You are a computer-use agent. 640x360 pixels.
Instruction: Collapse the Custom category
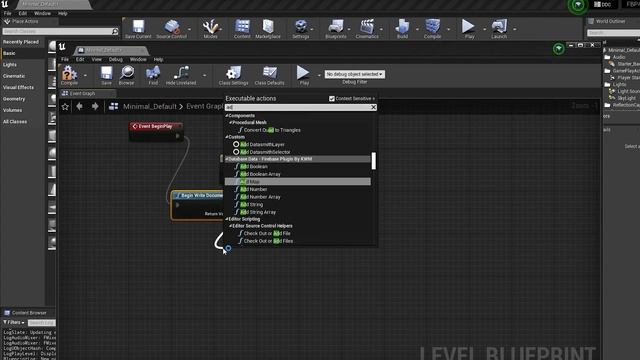point(227,137)
